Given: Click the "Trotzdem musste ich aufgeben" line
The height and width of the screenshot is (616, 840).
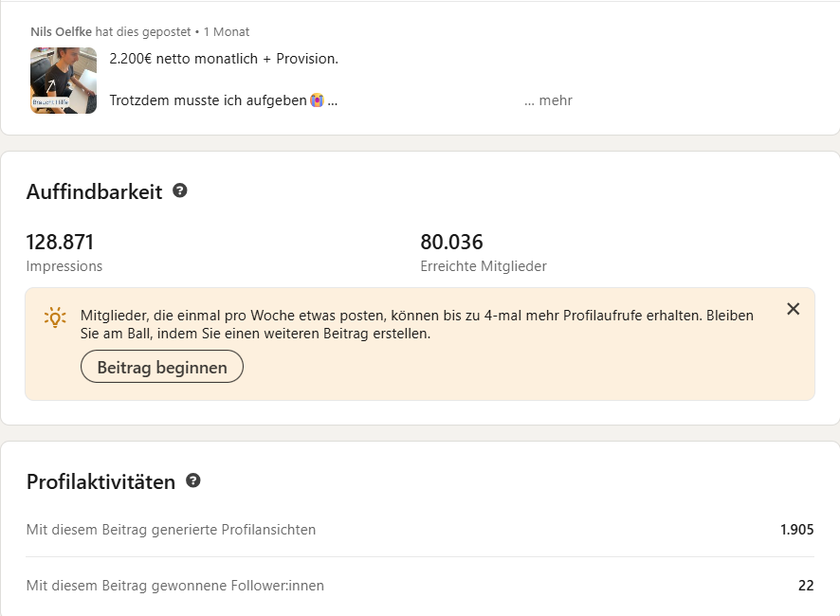Looking at the screenshot, I should (208, 100).
